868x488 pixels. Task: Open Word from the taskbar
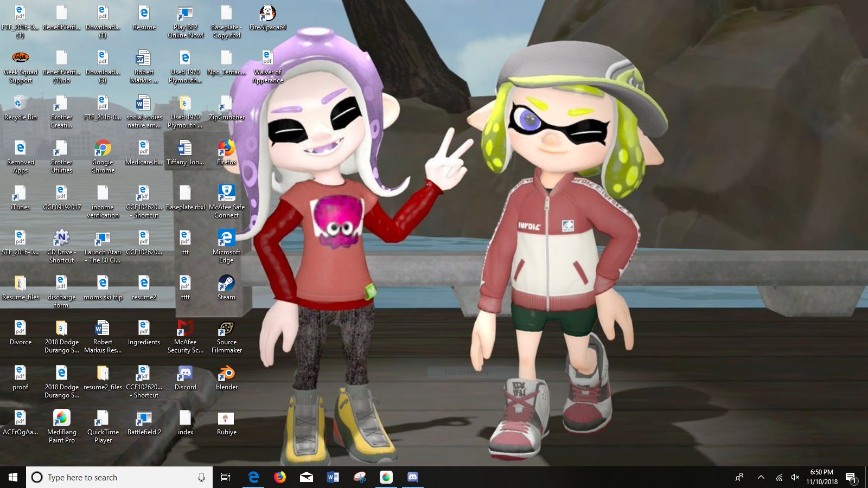[333, 477]
